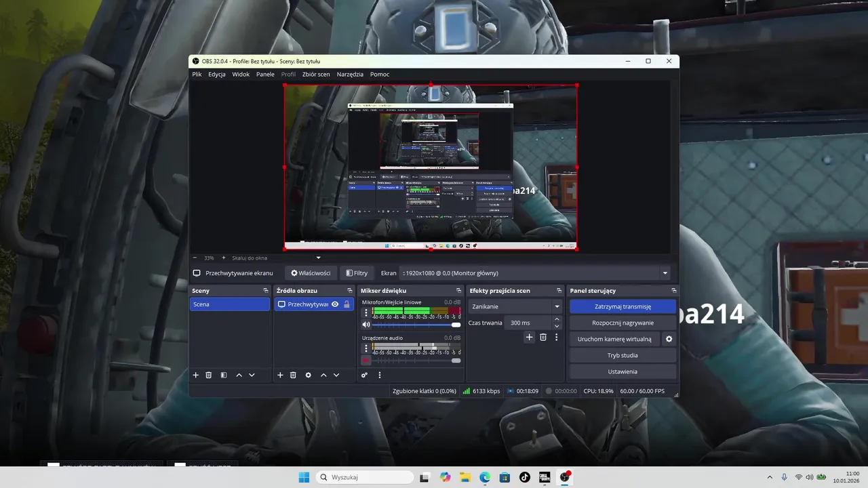Move scene down in Sceny panel

(x=252, y=375)
